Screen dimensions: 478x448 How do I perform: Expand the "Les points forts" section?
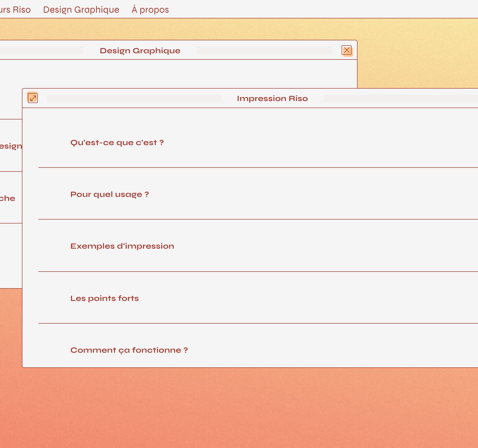[x=105, y=298]
